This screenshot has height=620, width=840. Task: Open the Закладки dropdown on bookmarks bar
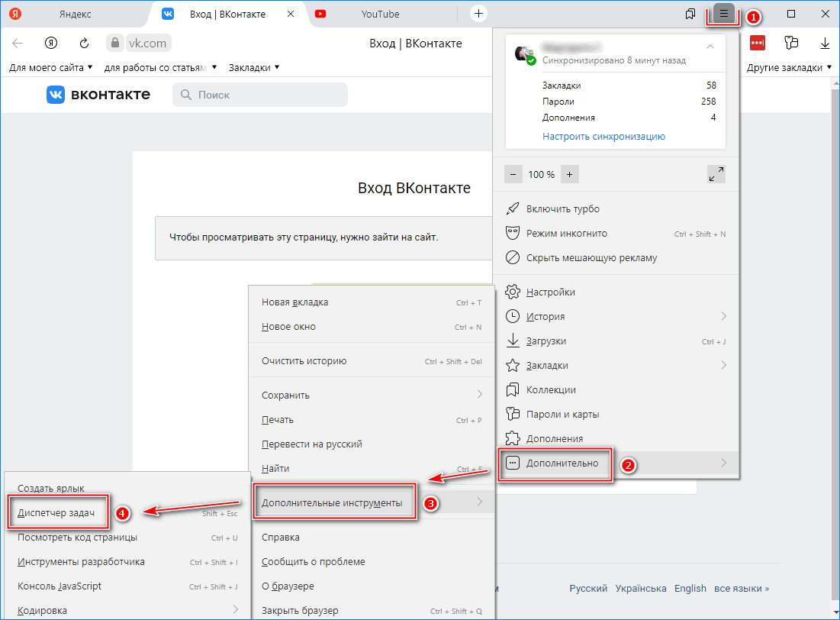tap(254, 68)
